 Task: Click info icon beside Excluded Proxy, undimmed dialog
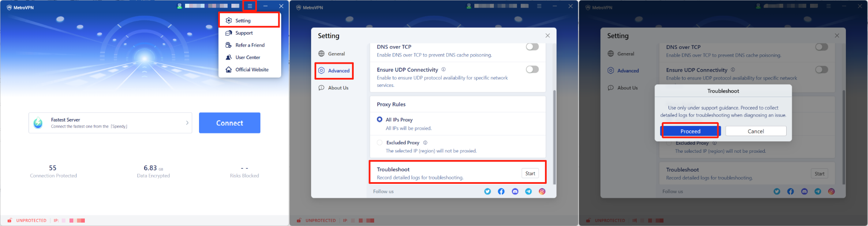click(x=425, y=143)
